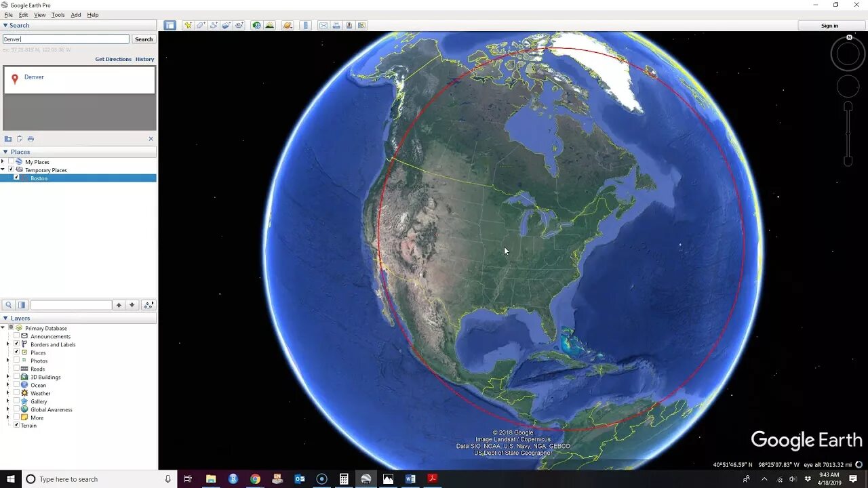The width and height of the screenshot is (868, 488).
Task: Uncheck the Boston item checkbox
Action: (17, 178)
